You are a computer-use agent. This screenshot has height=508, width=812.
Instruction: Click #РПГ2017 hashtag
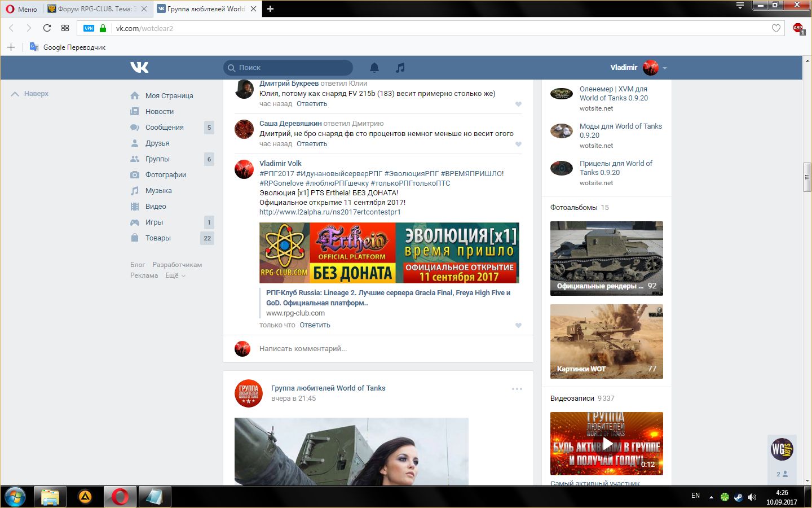[277, 174]
